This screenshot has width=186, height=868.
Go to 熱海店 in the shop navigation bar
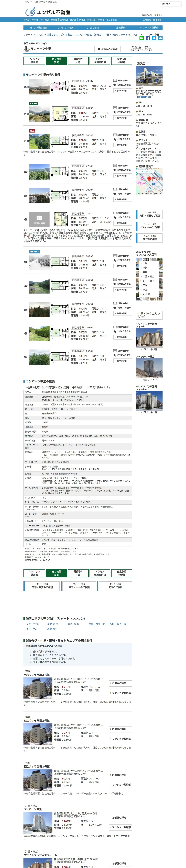(x=73, y=20)
